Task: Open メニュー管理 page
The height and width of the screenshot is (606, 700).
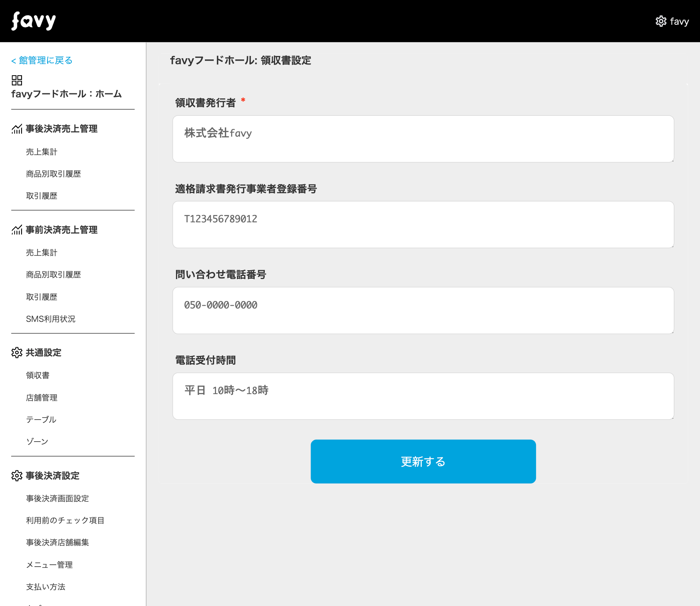Action: click(x=49, y=565)
